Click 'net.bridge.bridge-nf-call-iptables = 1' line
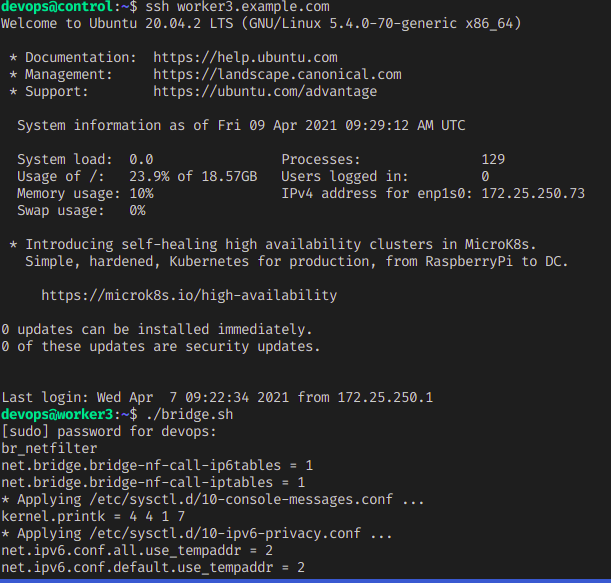 (x=153, y=483)
